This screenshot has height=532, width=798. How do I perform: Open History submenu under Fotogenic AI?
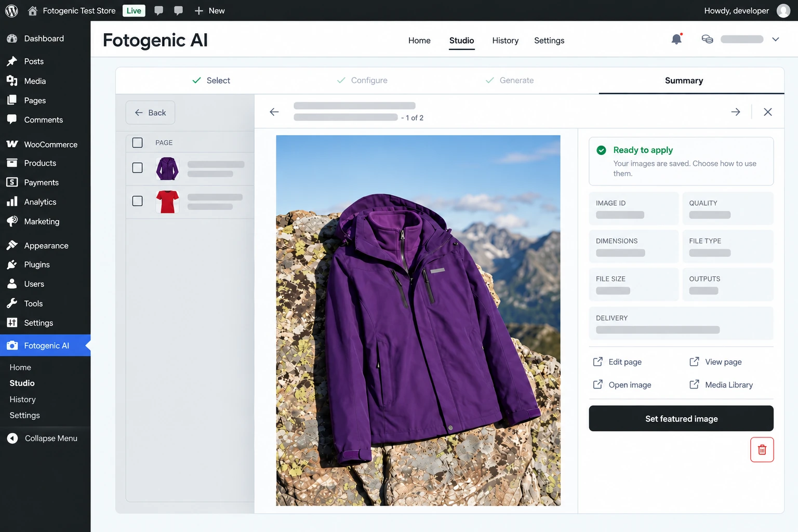coord(22,399)
